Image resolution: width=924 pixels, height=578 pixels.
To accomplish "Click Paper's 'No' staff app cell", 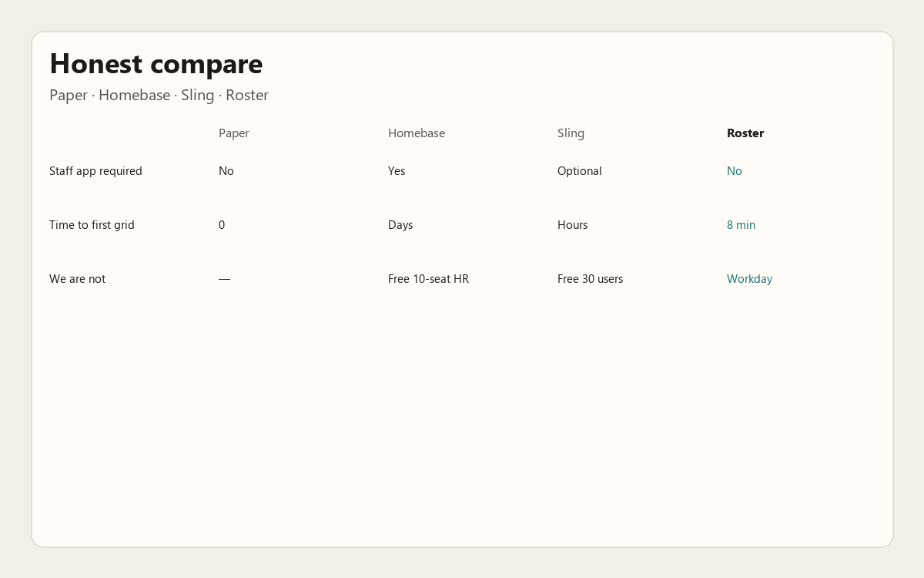I will click(226, 171).
